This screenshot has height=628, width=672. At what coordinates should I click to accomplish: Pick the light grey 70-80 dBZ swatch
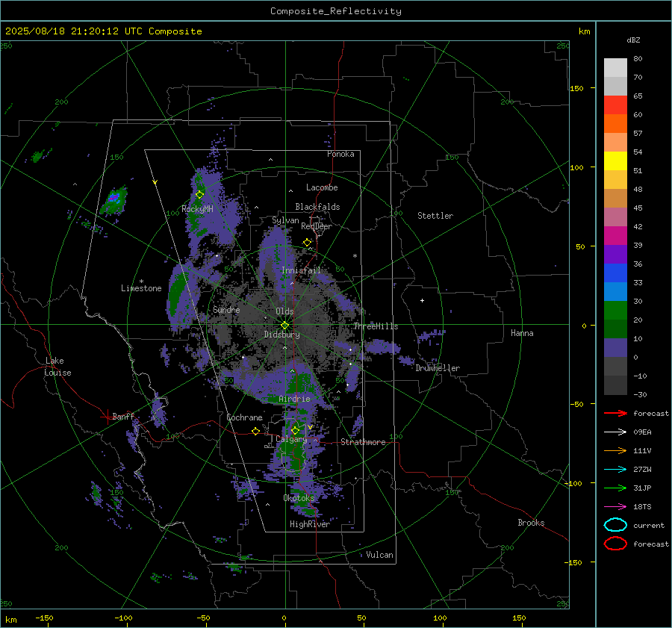[x=615, y=67]
